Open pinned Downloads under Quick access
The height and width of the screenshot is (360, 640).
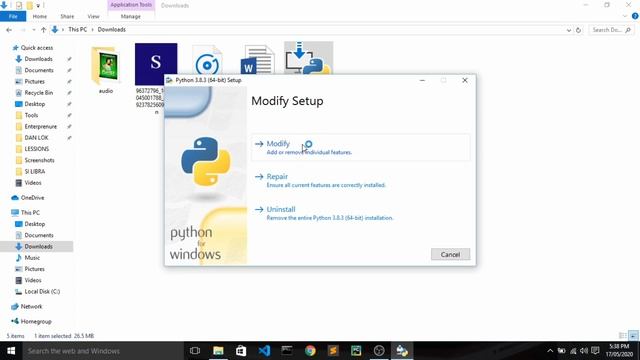click(x=38, y=59)
